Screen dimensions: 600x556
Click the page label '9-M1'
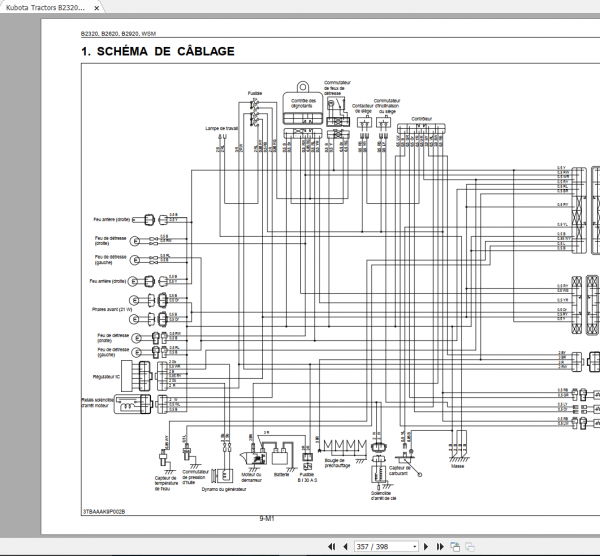pyautogui.click(x=267, y=518)
